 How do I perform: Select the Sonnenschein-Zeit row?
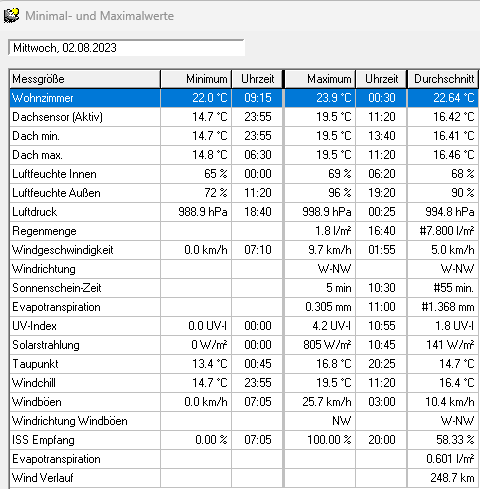[244, 288]
